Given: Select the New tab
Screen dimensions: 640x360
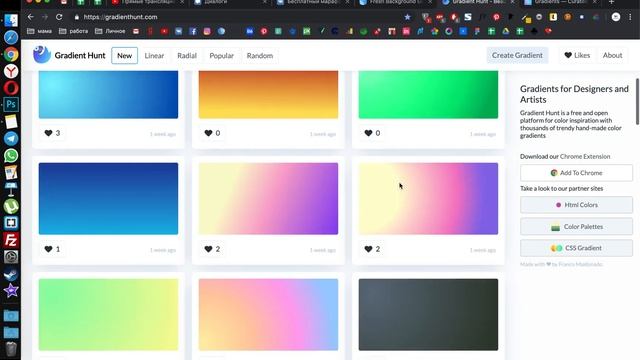Looking at the screenshot, I should pos(124,56).
